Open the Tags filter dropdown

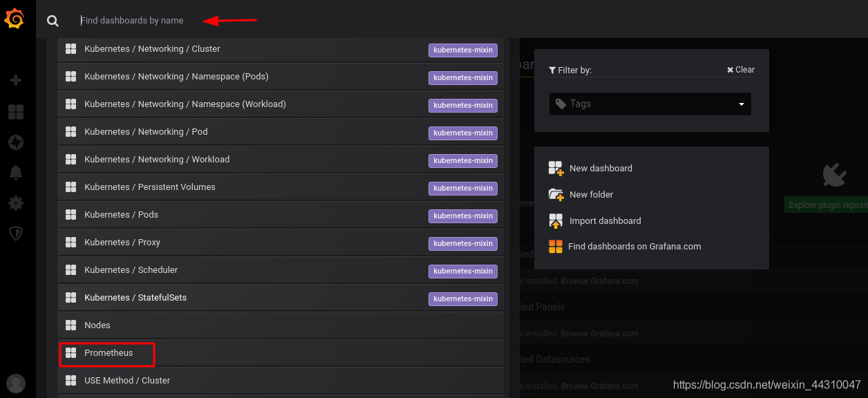(650, 104)
